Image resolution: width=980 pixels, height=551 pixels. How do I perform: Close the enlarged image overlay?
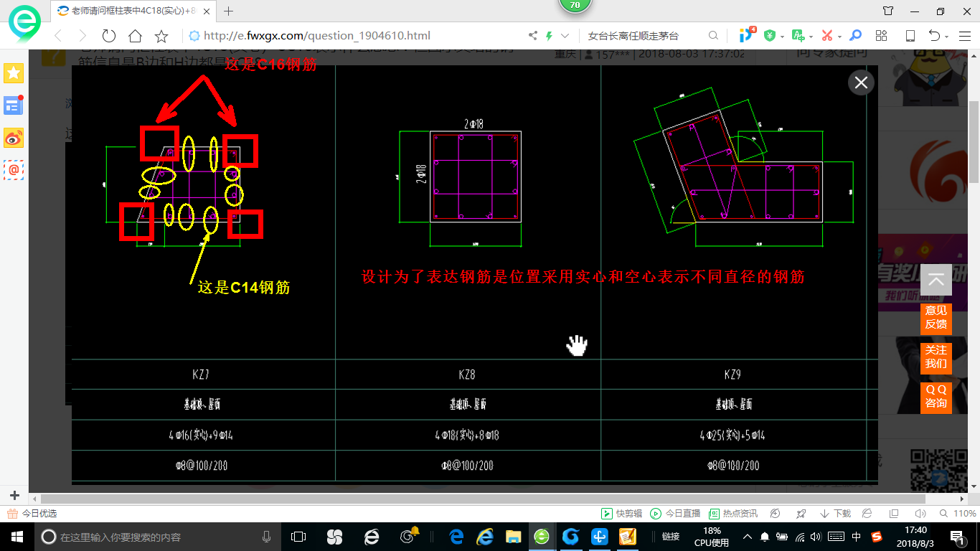(861, 83)
